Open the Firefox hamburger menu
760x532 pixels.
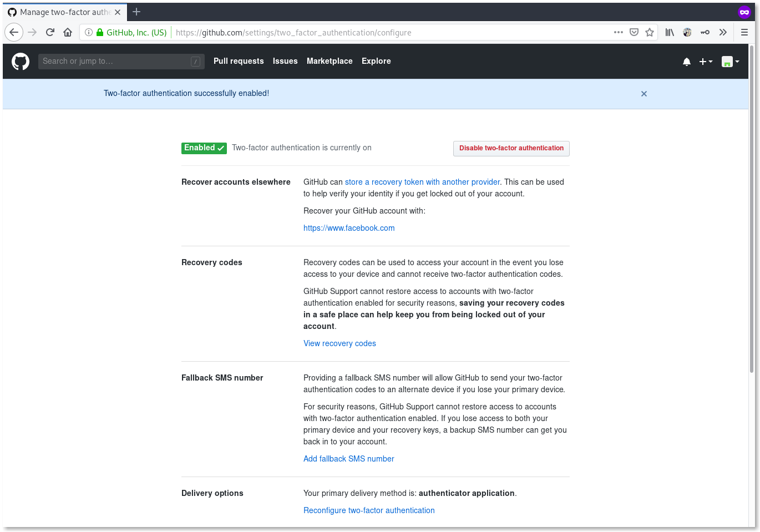coord(744,32)
